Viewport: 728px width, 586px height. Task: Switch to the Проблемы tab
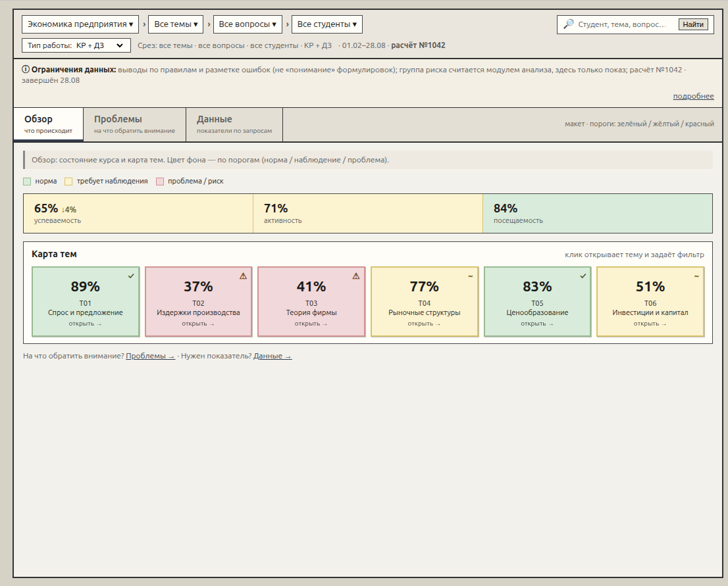click(135, 124)
